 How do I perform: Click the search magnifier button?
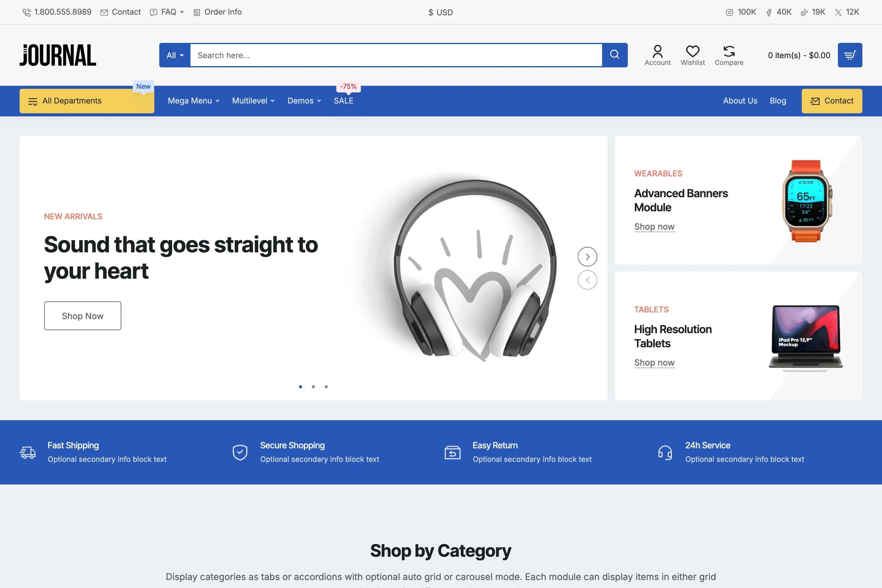(615, 55)
